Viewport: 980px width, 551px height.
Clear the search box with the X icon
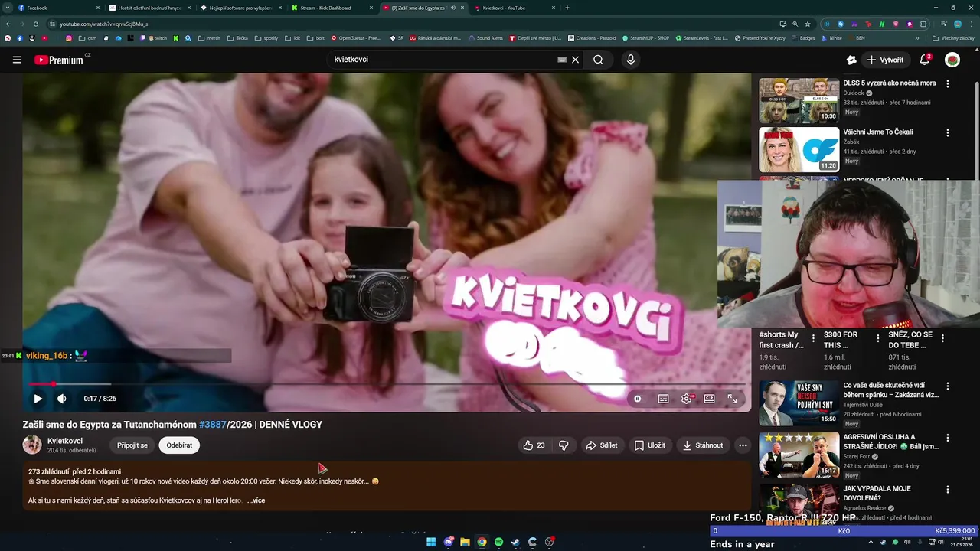point(576,60)
